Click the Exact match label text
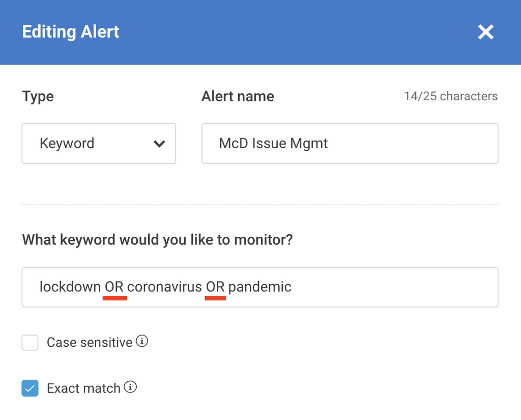This screenshot has height=420, width=521. click(x=83, y=388)
